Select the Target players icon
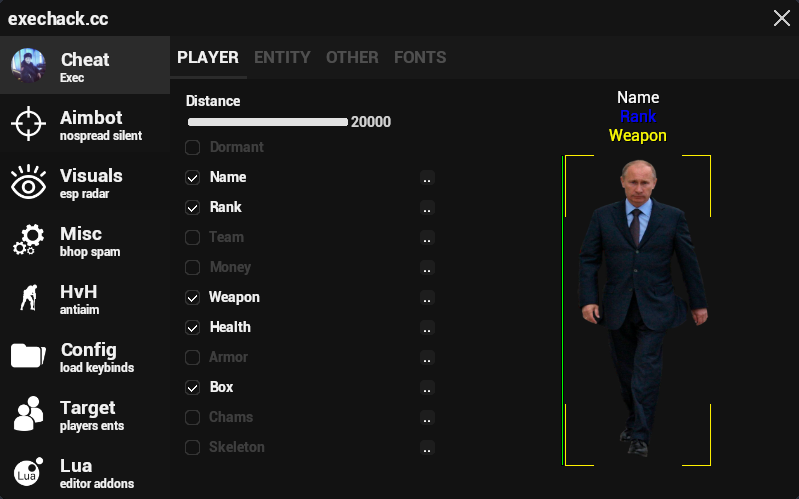 pos(28,414)
